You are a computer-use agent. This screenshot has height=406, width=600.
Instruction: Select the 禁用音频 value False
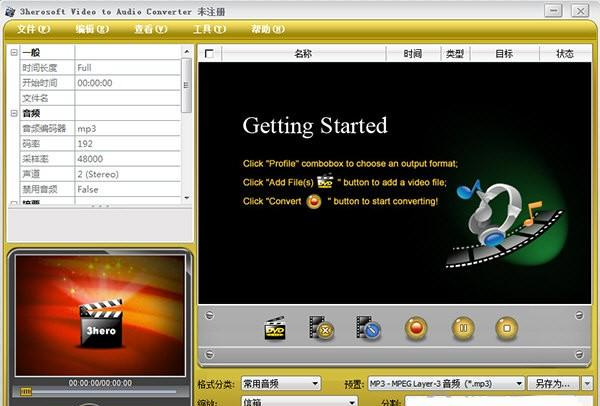click(127, 189)
